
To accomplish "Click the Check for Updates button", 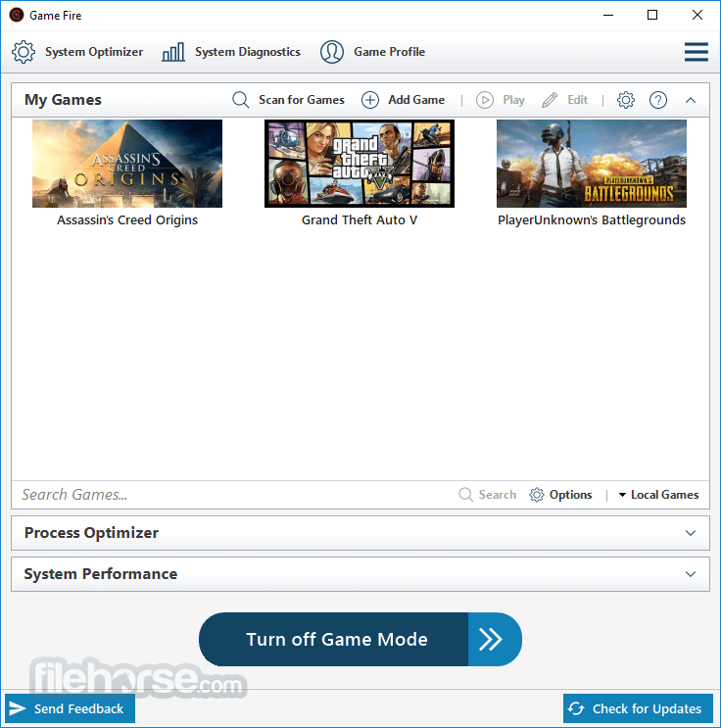I will [x=638, y=708].
